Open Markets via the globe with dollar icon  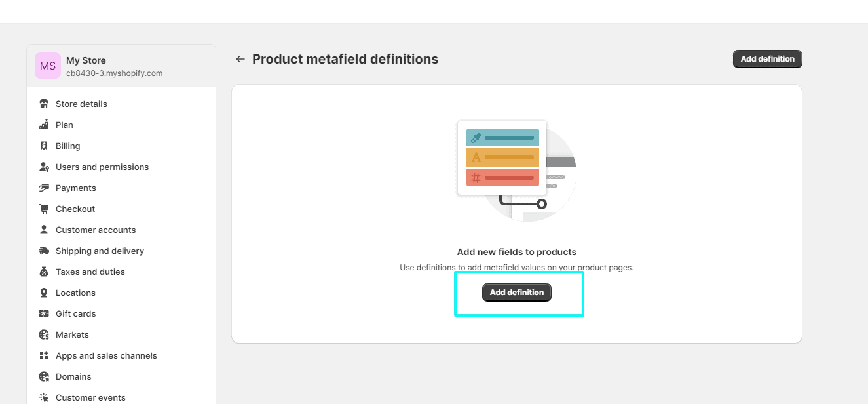pyautogui.click(x=44, y=334)
